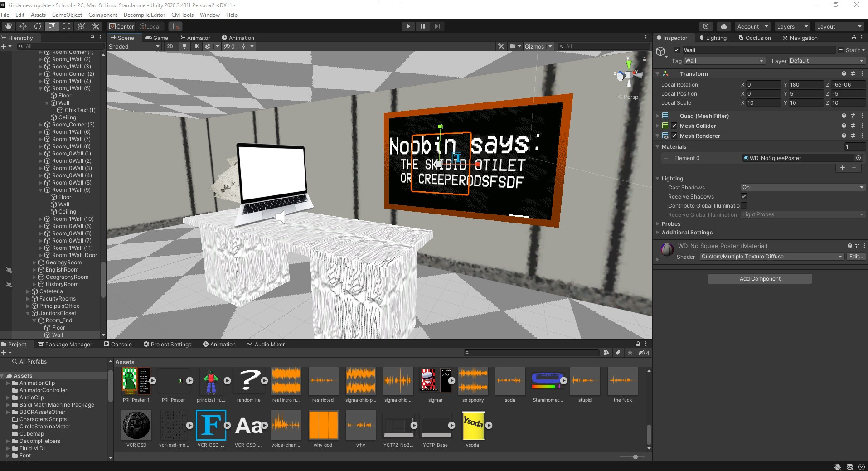868x471 pixels.
Task: Select the Rotate tool
Action: point(37,26)
